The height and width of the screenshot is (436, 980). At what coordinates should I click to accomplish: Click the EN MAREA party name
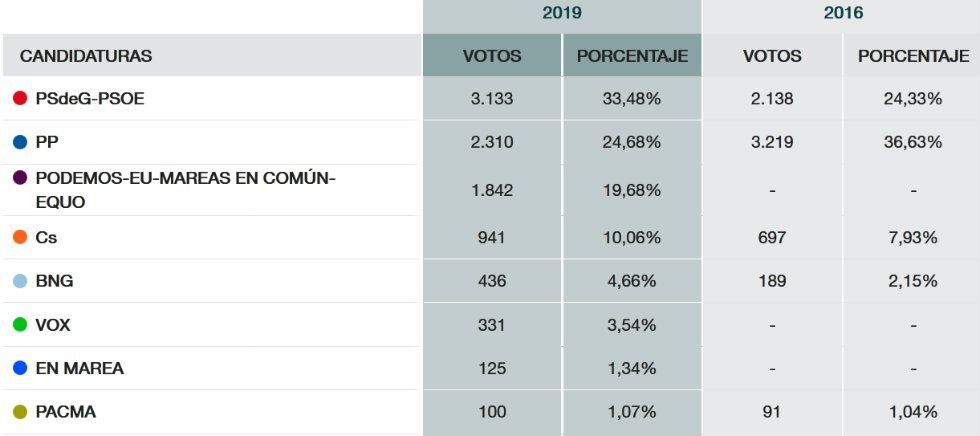(80, 368)
